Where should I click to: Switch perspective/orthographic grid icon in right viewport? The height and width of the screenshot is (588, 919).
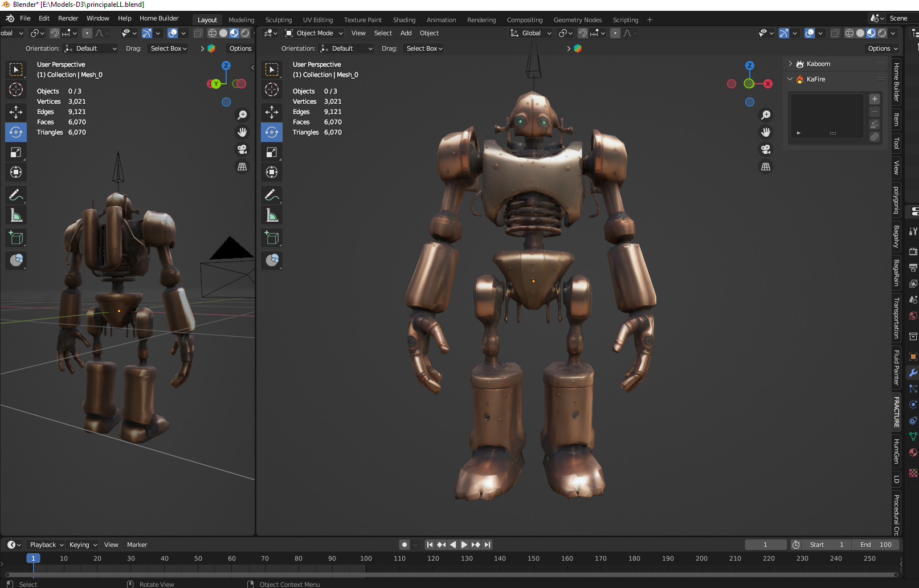pos(766,166)
